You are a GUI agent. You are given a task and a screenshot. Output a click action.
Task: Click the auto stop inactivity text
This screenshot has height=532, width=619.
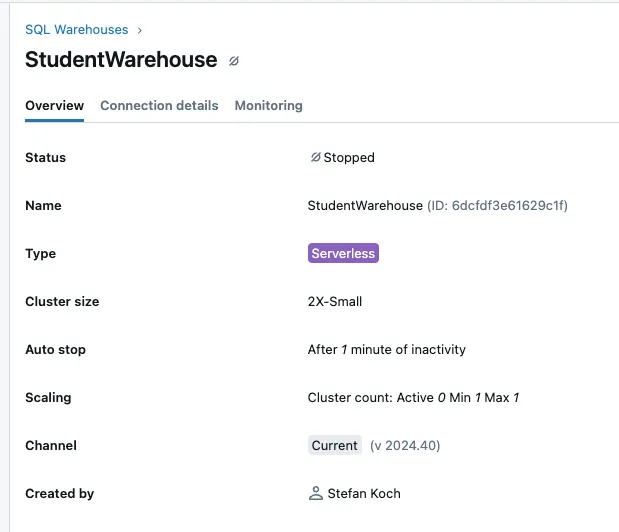pos(386,349)
